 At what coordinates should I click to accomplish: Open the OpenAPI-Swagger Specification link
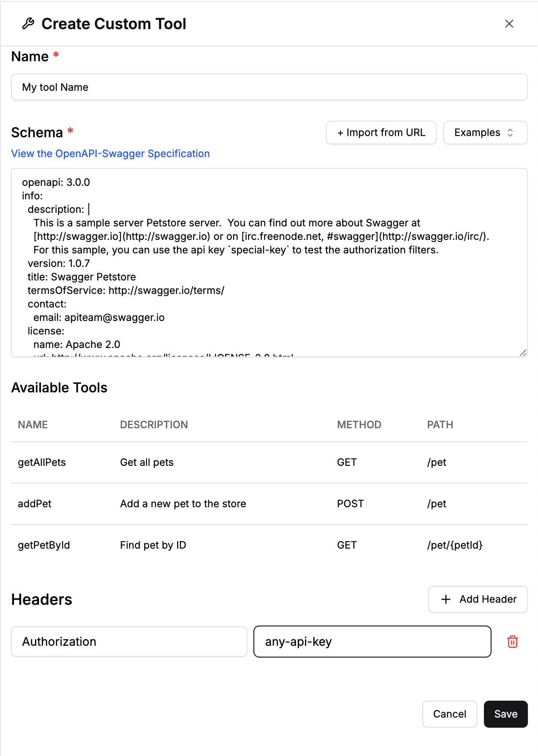point(110,154)
